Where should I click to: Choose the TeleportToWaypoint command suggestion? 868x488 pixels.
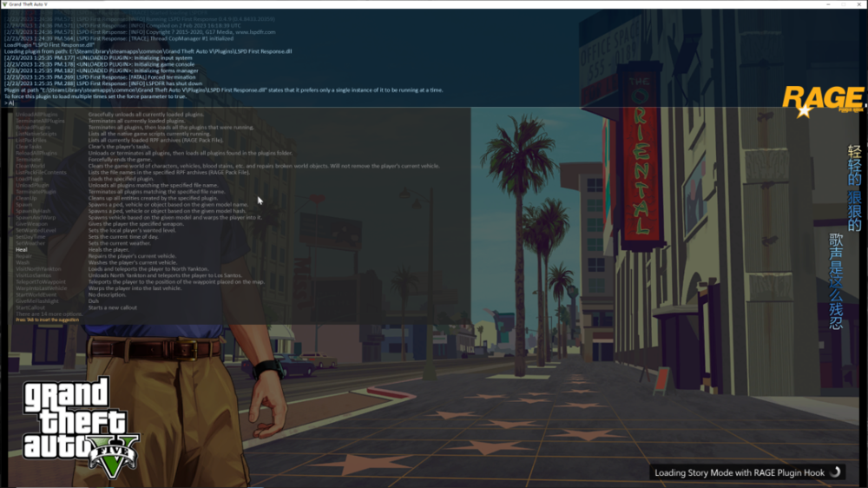pos(41,281)
